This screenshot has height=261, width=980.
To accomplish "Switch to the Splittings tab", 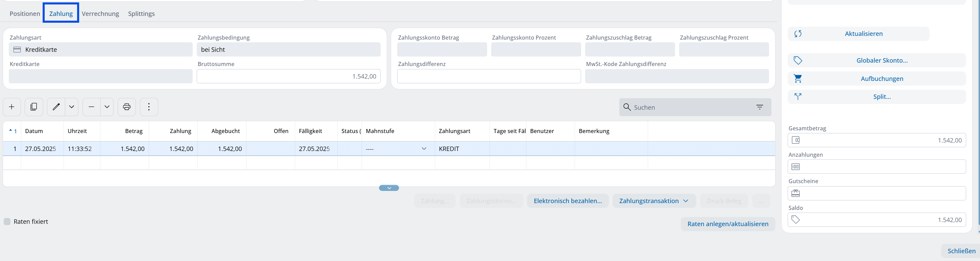I will [x=141, y=14].
